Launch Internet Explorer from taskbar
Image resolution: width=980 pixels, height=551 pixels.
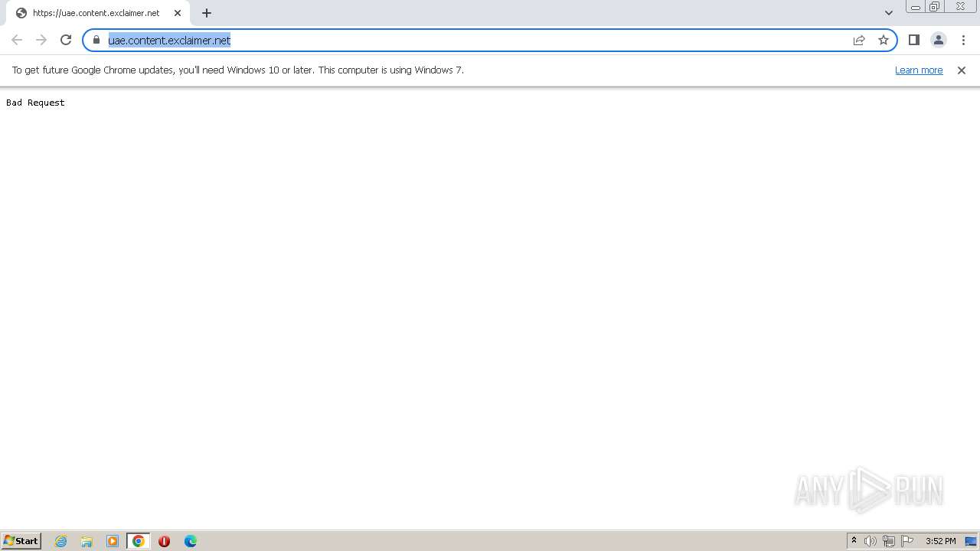click(x=61, y=541)
